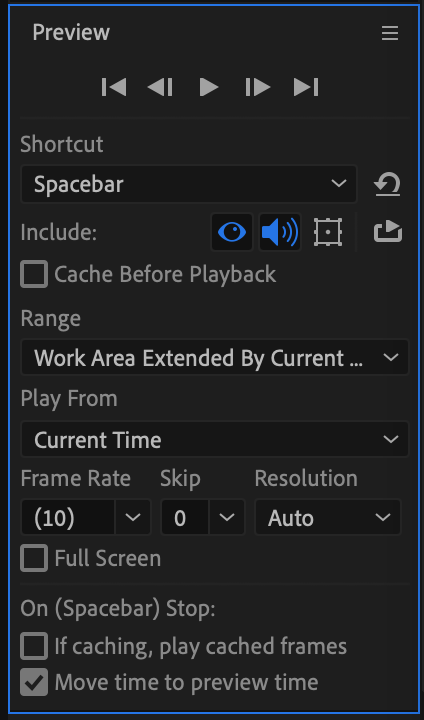The image size is (424, 720).
Task: Step back one frame
Action: click(160, 87)
